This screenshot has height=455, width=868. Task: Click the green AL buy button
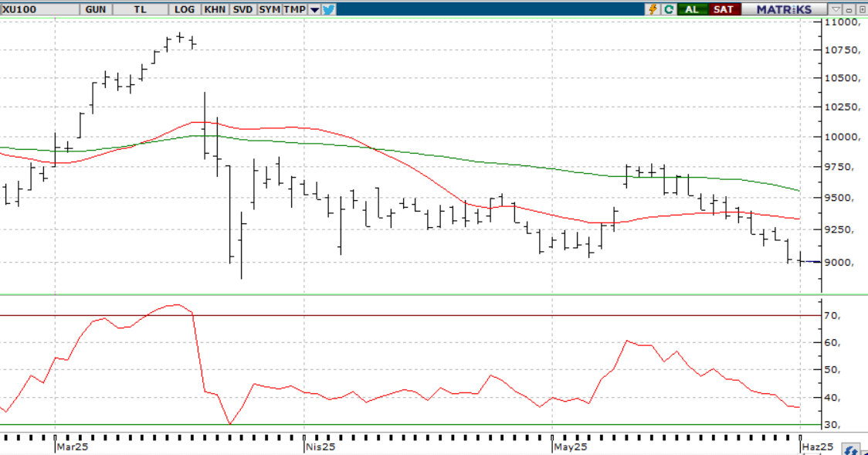coord(692,9)
